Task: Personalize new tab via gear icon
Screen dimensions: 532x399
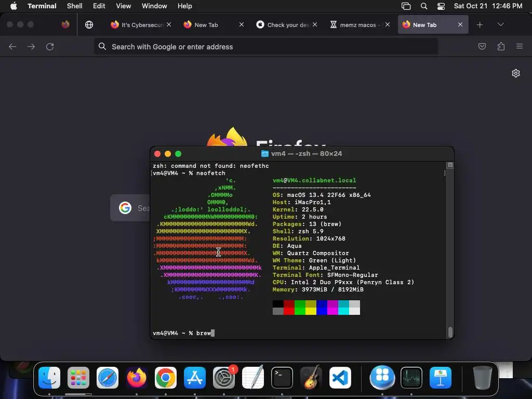Action: (516, 73)
